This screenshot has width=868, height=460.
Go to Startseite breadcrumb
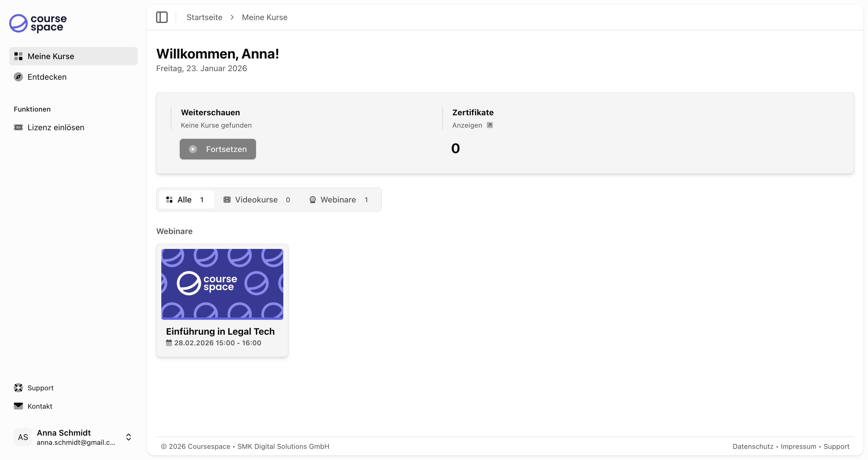(x=204, y=17)
